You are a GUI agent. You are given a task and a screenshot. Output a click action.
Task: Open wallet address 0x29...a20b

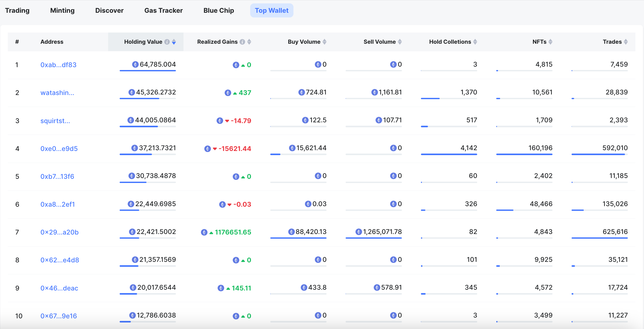[x=59, y=232]
